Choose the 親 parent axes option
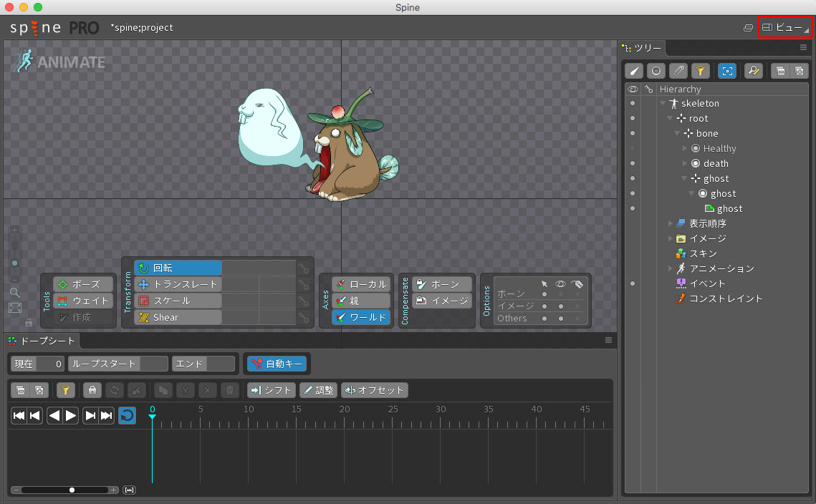Screen dimensions: 816x504 [x=361, y=301]
